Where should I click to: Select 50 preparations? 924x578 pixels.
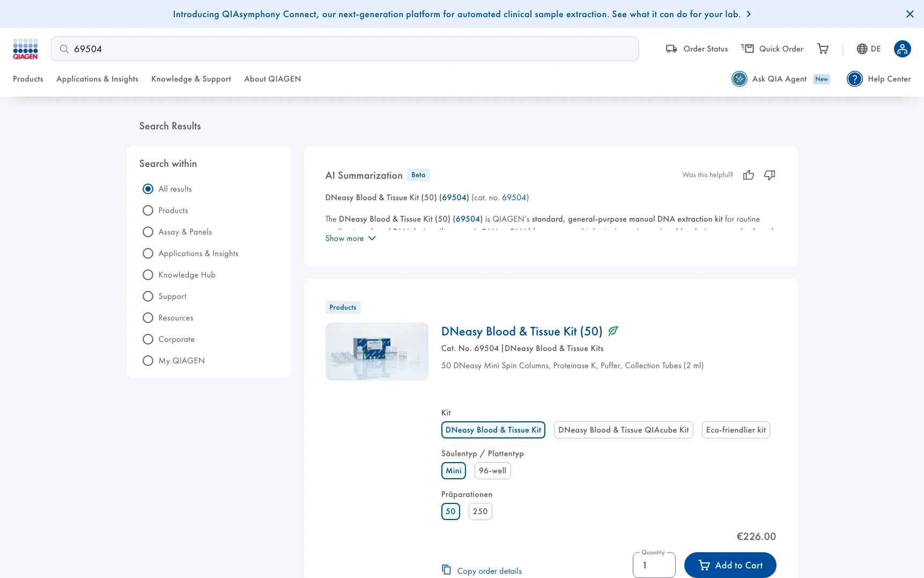pos(450,511)
